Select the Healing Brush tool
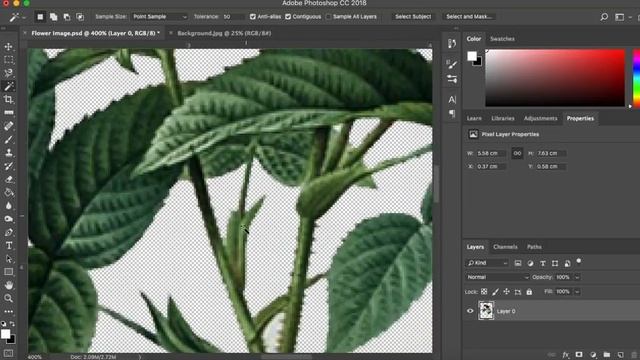Viewport: 640px width, 360px height. 8,126
